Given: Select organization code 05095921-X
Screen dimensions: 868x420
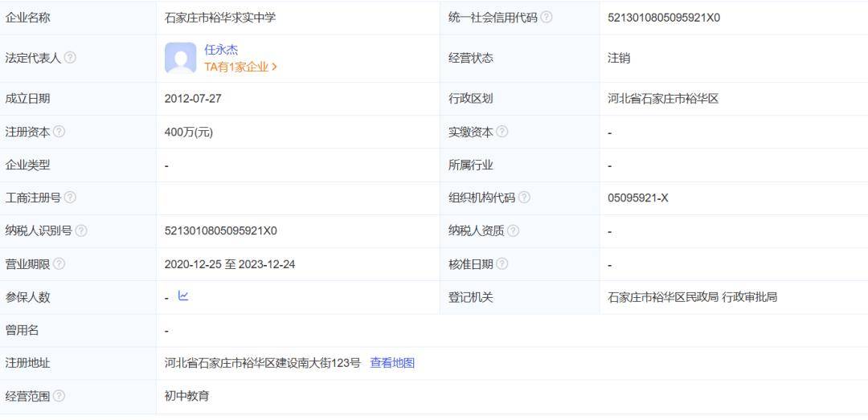Looking at the screenshot, I should (637, 198).
